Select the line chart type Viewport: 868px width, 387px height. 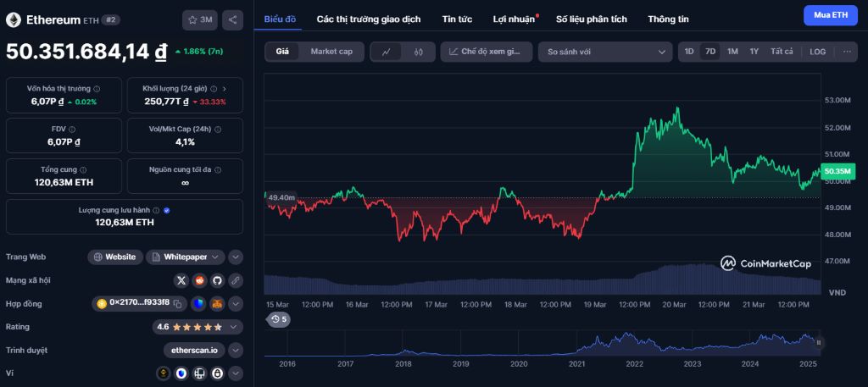pyautogui.click(x=387, y=52)
